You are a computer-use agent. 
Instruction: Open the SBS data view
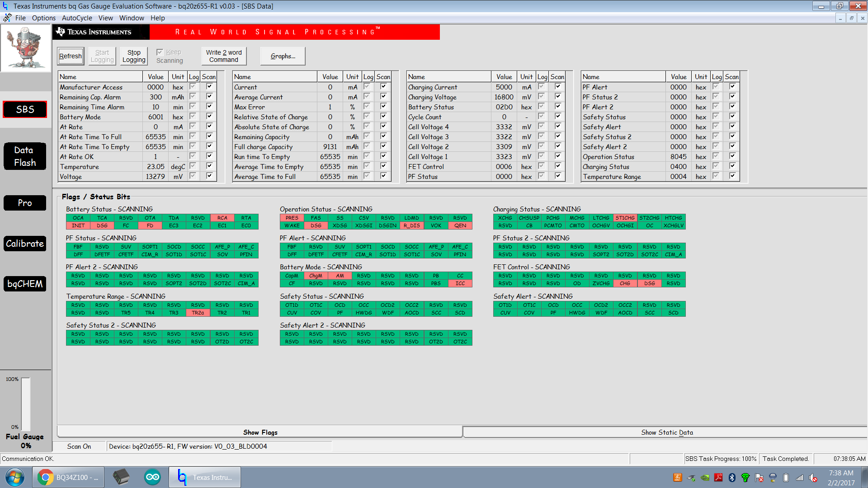coord(25,109)
